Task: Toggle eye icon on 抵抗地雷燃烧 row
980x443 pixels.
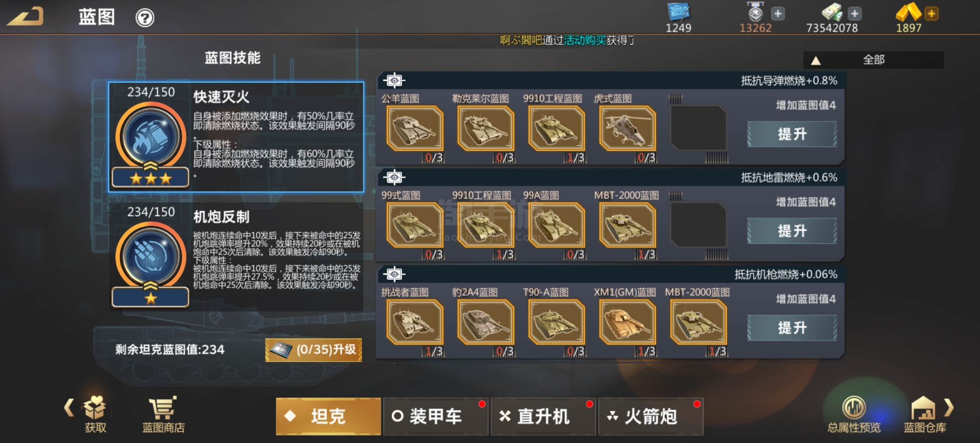Action: [394, 177]
